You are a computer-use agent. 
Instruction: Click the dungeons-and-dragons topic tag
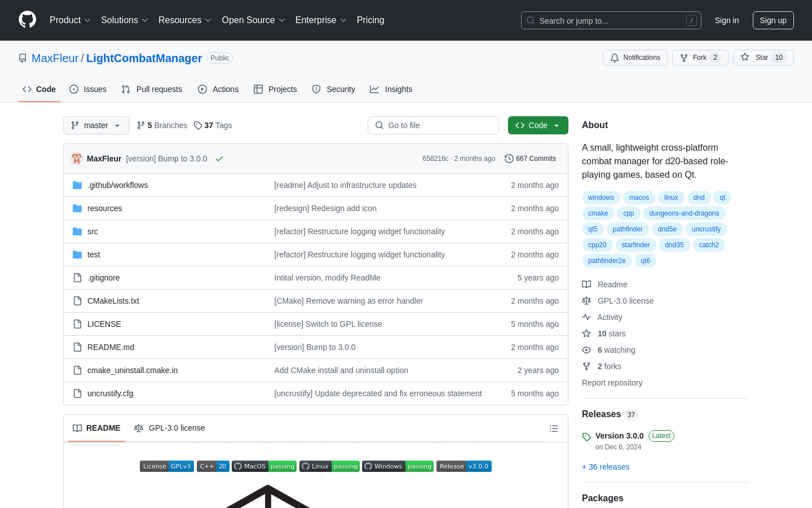coord(684,213)
